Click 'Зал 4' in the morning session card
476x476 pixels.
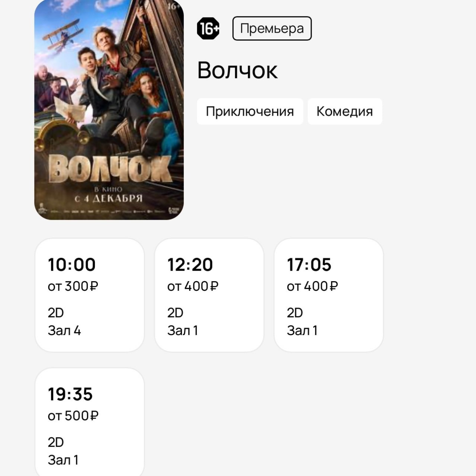click(x=65, y=330)
